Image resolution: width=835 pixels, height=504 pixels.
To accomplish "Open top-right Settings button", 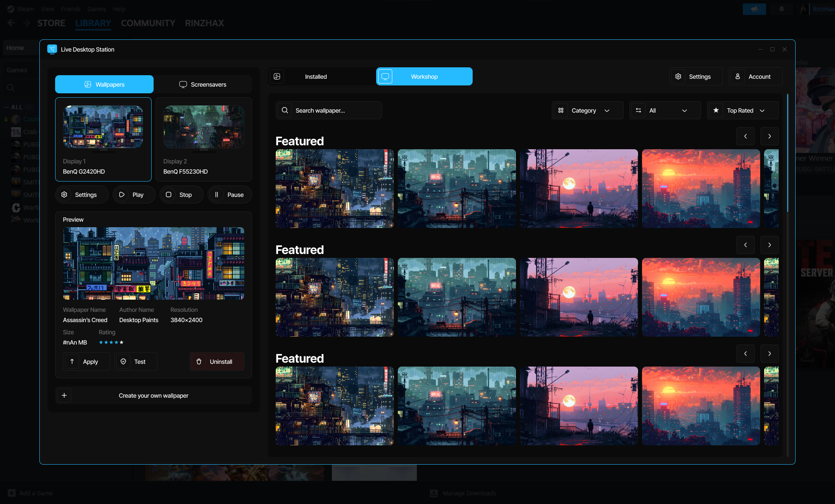I will (x=696, y=76).
